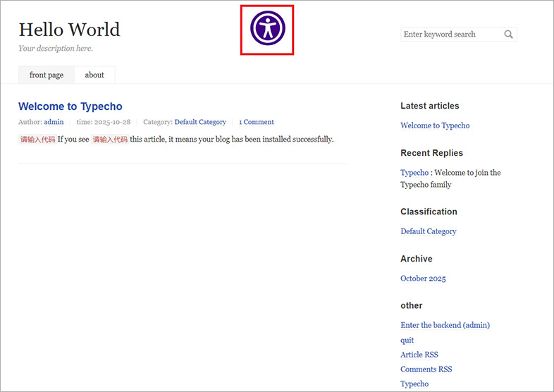Click the quit link
This screenshot has height=392, width=554.
tap(407, 340)
